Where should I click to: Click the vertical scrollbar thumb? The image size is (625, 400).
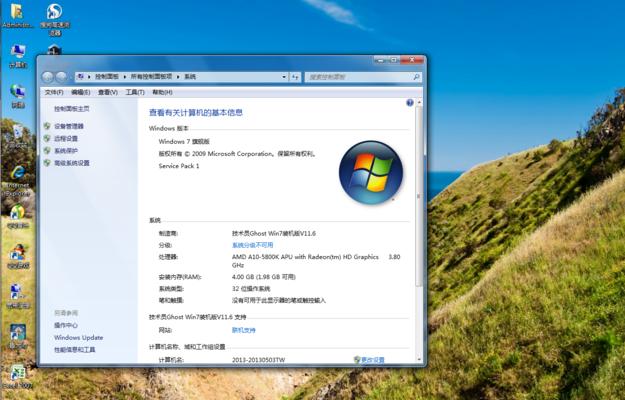pyautogui.click(x=419, y=196)
